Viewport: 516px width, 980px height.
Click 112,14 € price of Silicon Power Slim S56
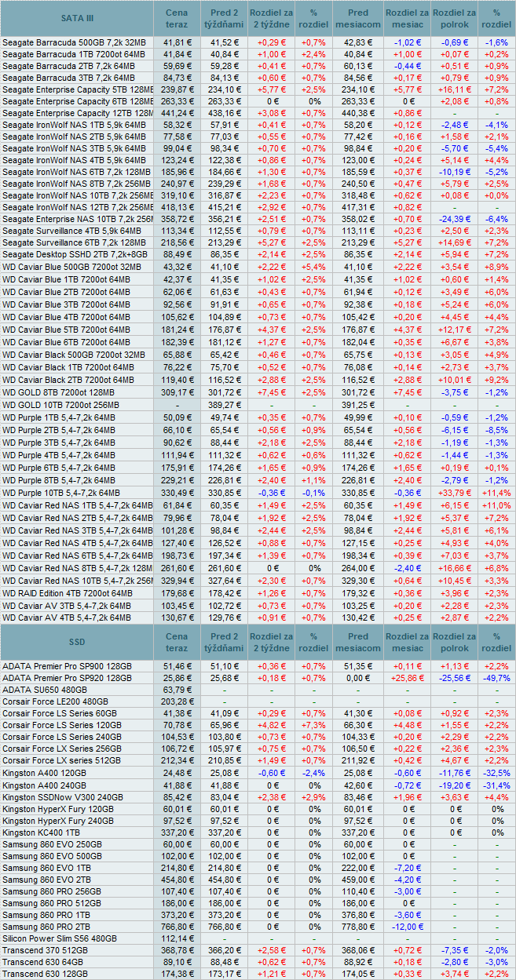177,938
